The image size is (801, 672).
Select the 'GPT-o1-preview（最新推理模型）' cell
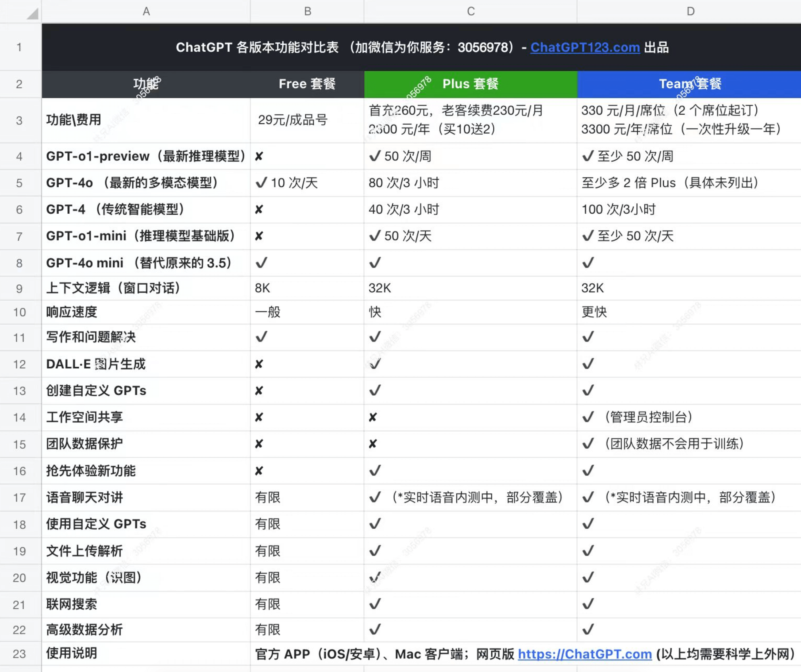146,156
